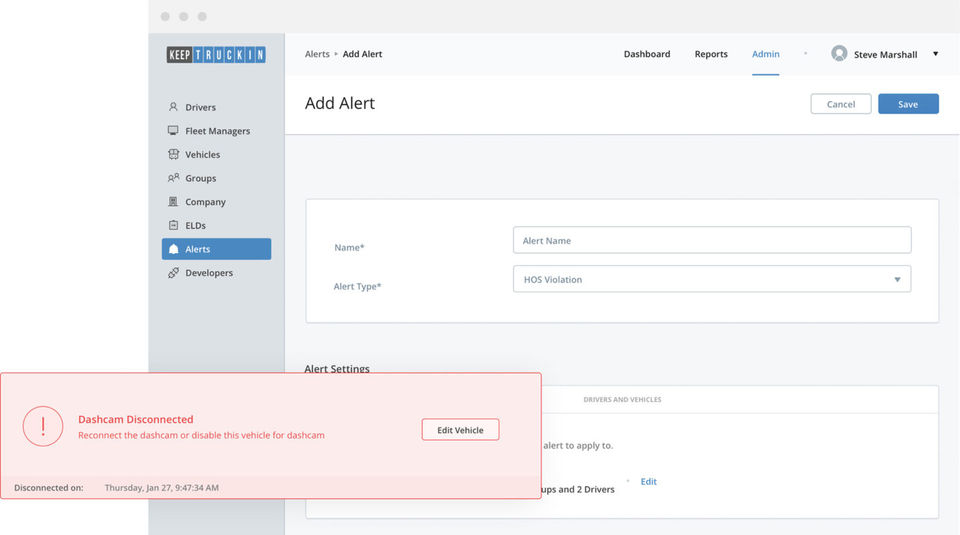The height and width of the screenshot is (535, 960).
Task: Select the Drivers and Vehicles tab
Action: click(x=622, y=399)
